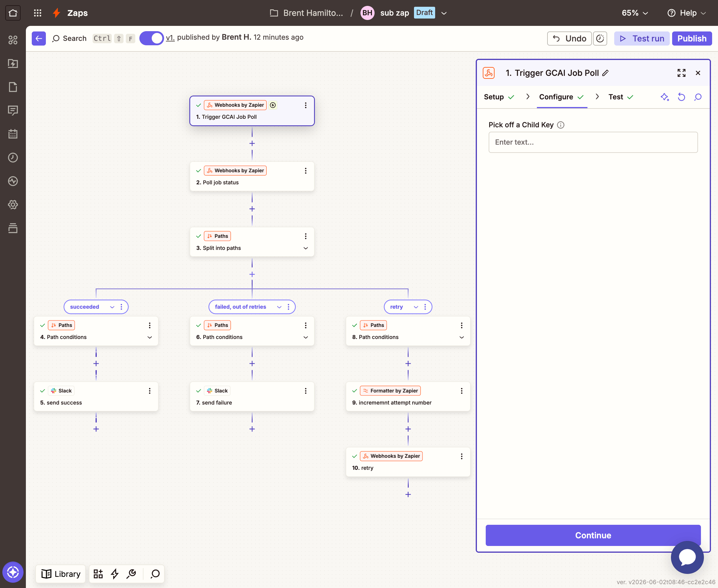Add a step after 10. retry
The image size is (718, 588).
pos(408,495)
